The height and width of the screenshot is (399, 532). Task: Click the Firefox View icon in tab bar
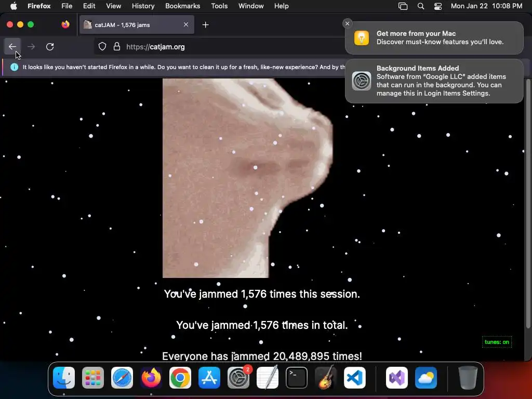click(x=65, y=24)
